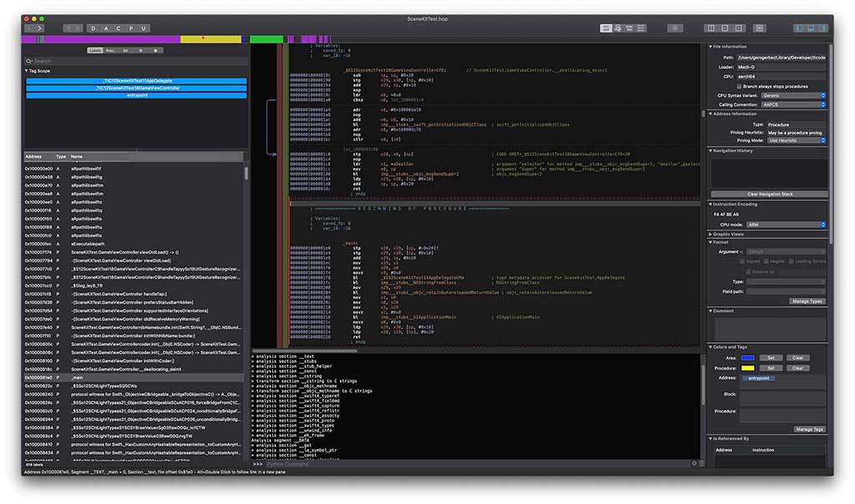This screenshot has width=855, height=504.
Task: Expand the Graphic Views section
Action: point(711,234)
